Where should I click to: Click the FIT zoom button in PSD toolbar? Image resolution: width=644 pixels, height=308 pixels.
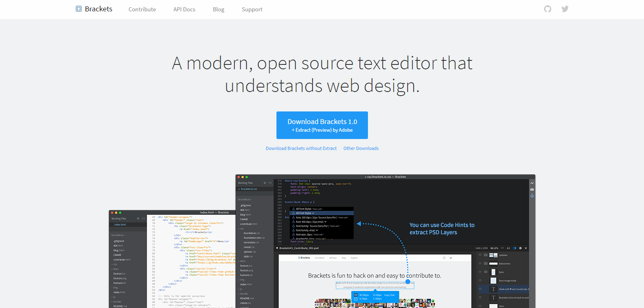(503, 248)
